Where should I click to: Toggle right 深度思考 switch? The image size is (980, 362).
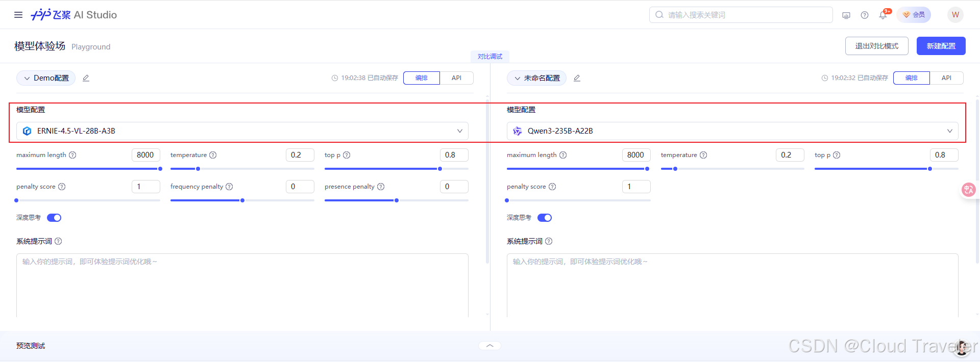(545, 218)
